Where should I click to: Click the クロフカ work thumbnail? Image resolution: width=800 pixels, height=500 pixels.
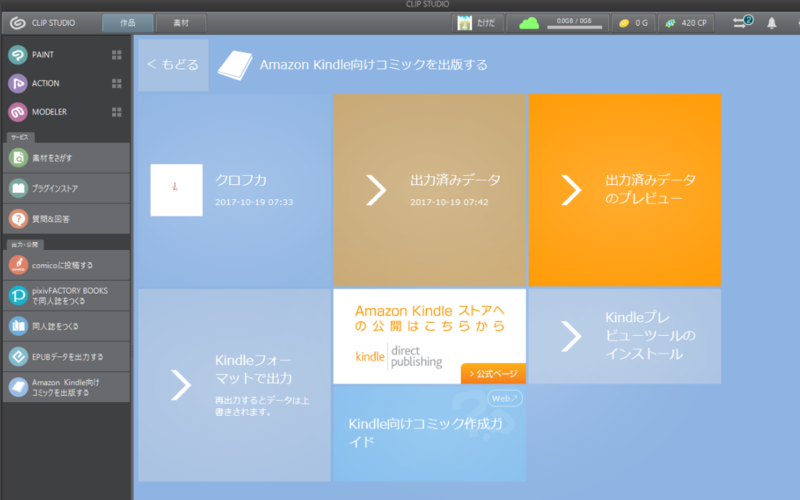[177, 190]
